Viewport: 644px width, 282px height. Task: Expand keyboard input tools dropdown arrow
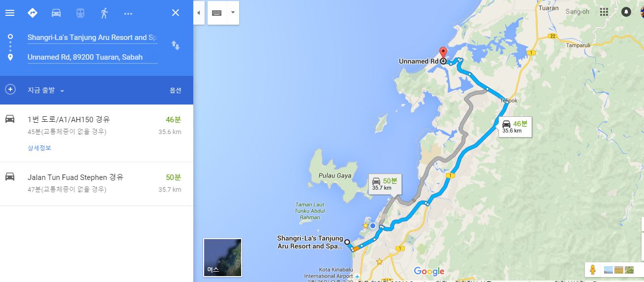233,13
